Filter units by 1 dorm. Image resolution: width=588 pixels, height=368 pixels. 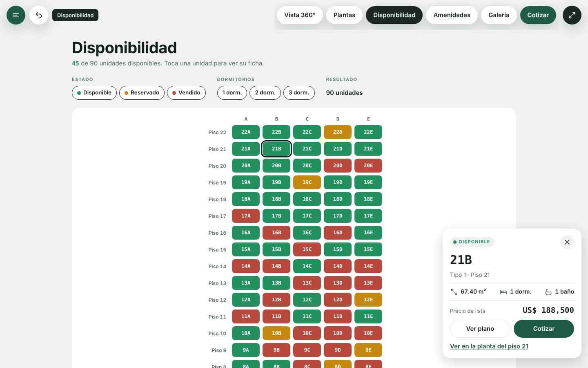click(232, 93)
